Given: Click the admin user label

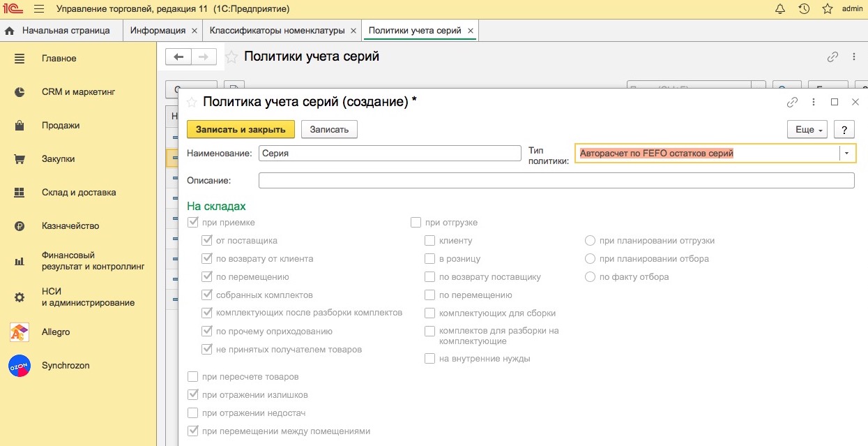Looking at the screenshot, I should (852, 9).
